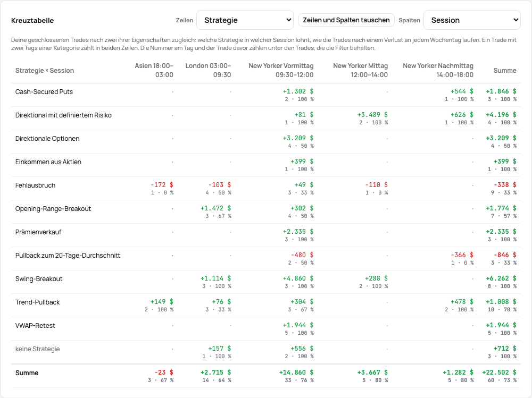Select the Swing-Breakout row label
Screen dimensions: 532x398
39,279
